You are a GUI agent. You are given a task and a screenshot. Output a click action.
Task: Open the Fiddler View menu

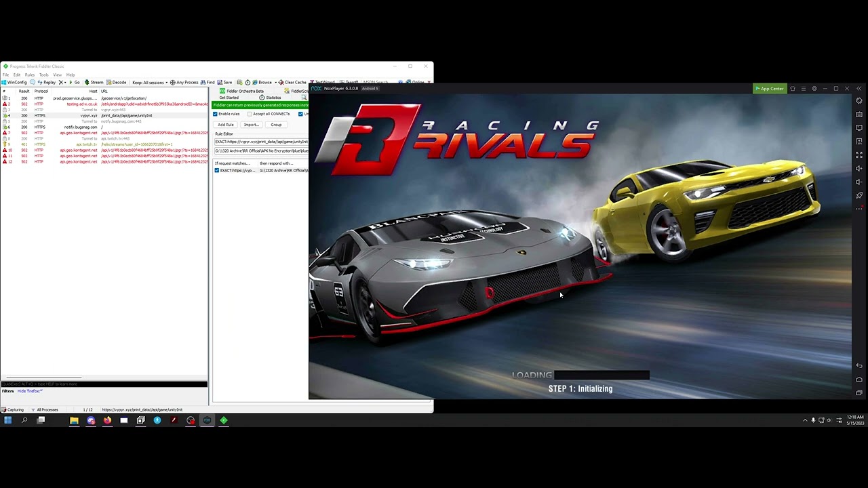[x=58, y=75]
